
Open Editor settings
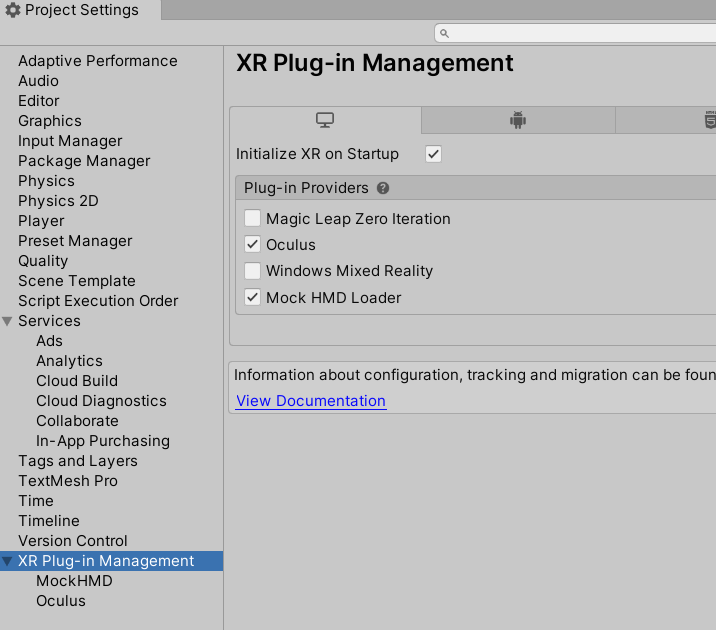(39, 101)
